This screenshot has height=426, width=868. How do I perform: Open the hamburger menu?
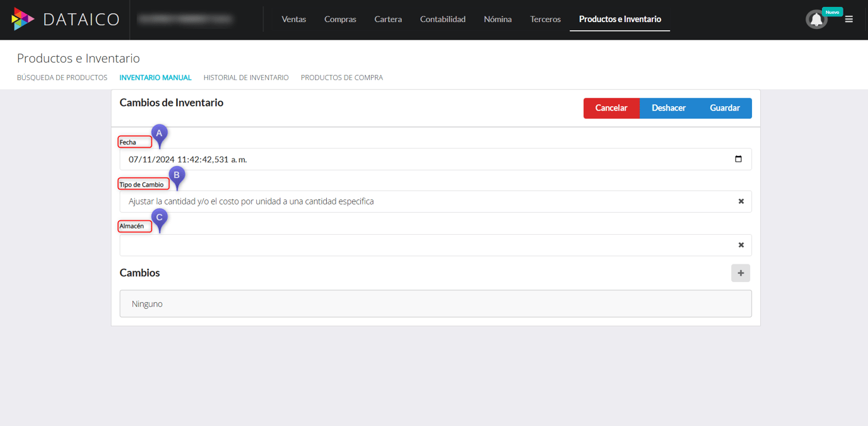click(848, 19)
